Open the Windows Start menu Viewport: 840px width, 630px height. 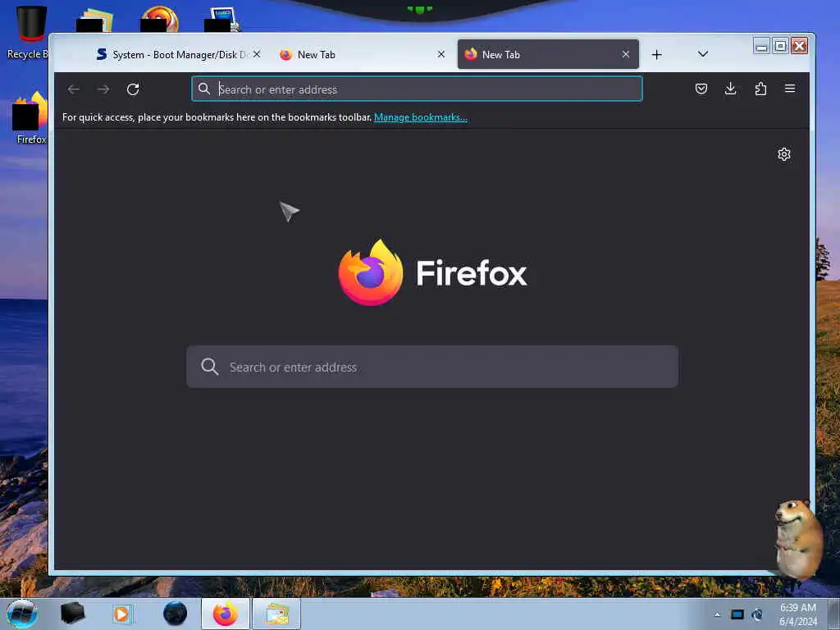click(x=21, y=614)
